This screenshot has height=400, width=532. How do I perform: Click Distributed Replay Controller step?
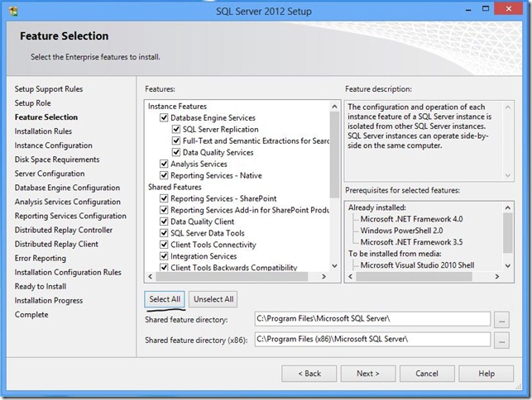click(64, 230)
